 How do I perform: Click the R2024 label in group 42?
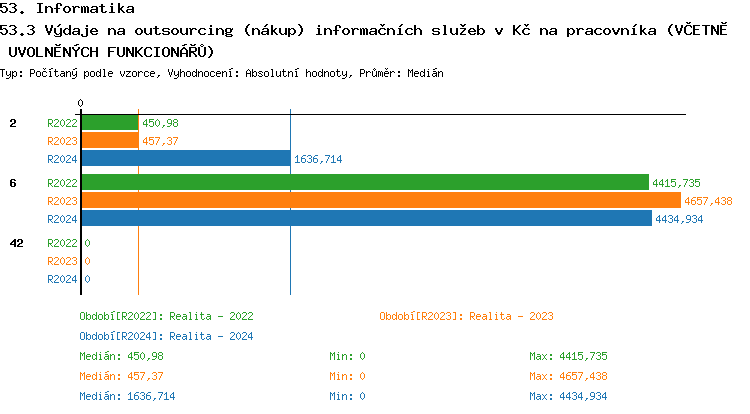[x=62, y=279]
